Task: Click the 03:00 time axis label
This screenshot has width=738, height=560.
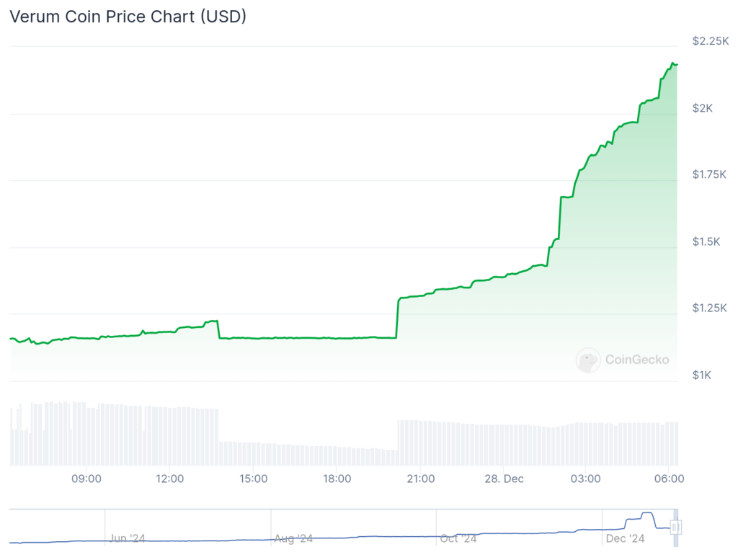Action: (x=585, y=479)
